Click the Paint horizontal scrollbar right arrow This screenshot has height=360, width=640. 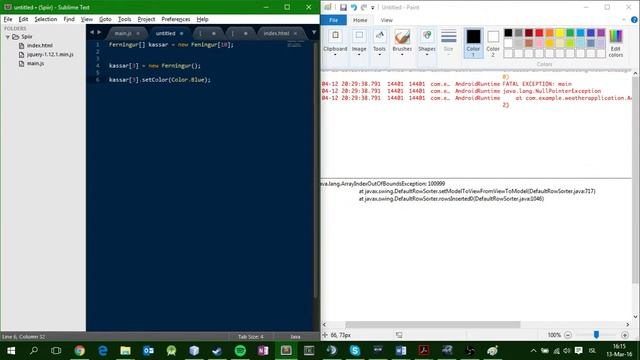pos(628,324)
